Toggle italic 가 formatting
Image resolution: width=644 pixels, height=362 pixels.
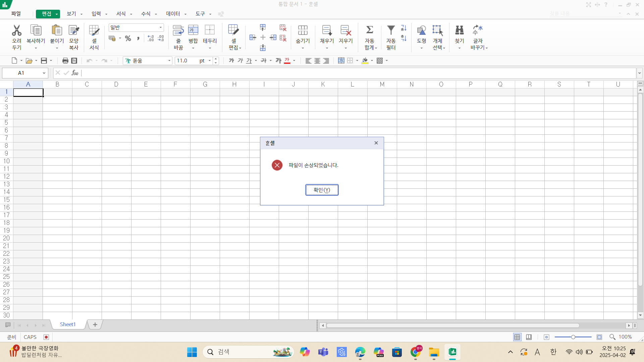click(x=240, y=61)
